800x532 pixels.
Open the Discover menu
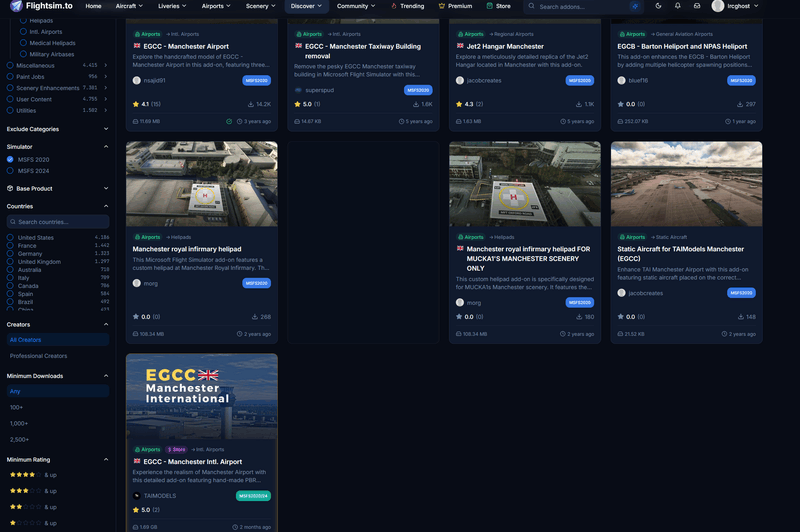tap(307, 6)
